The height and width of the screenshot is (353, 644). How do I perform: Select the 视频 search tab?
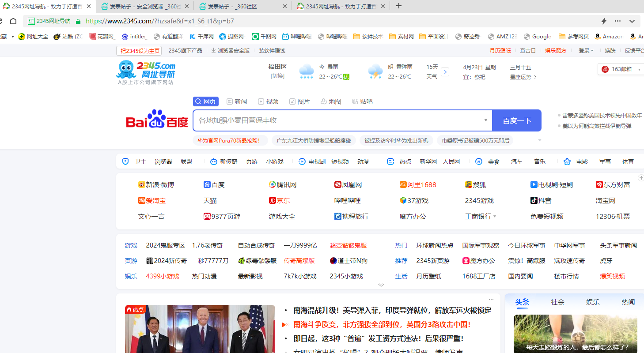click(268, 101)
